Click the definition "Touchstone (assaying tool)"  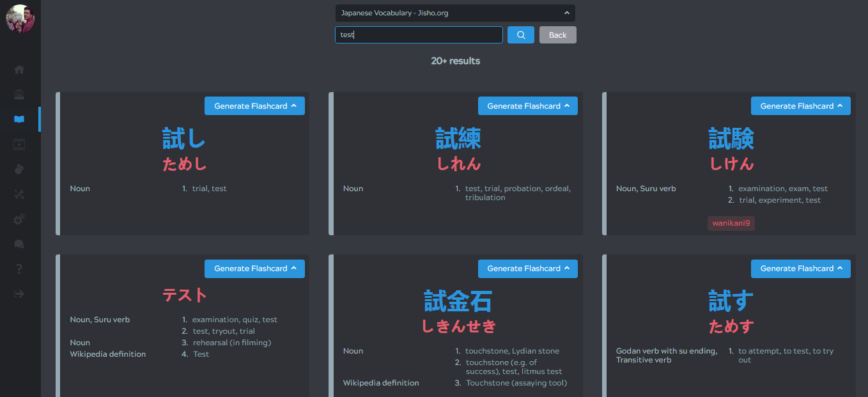(x=516, y=383)
